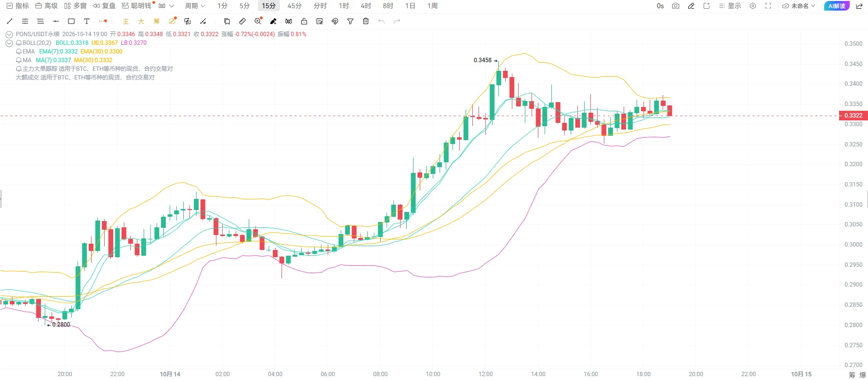Open the 周期 period dropdown
The height and width of the screenshot is (380, 868).
pyautogui.click(x=195, y=6)
